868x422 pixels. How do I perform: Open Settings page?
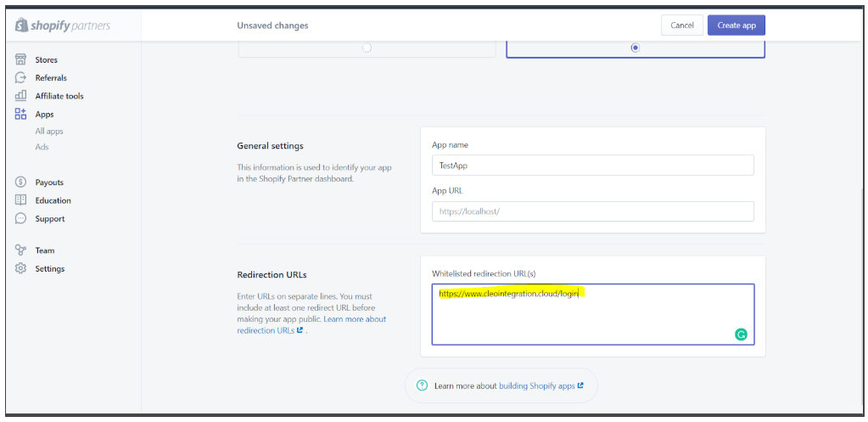tap(50, 269)
